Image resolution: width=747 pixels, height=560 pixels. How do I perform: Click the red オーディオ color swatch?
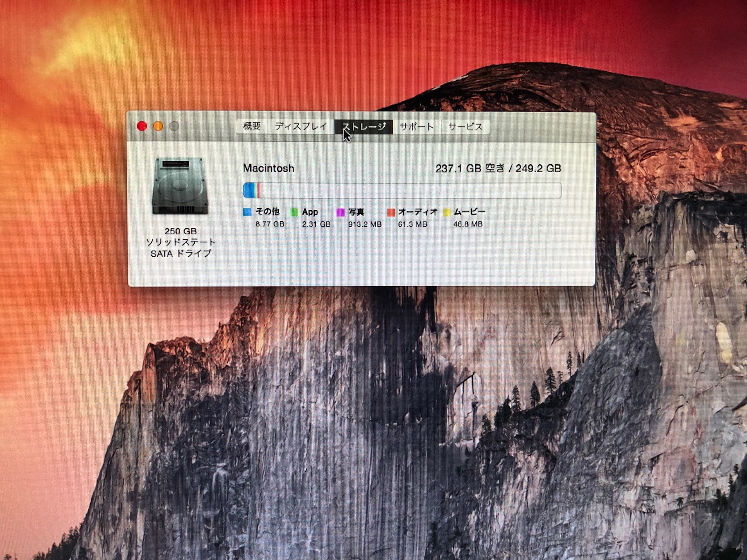click(391, 212)
